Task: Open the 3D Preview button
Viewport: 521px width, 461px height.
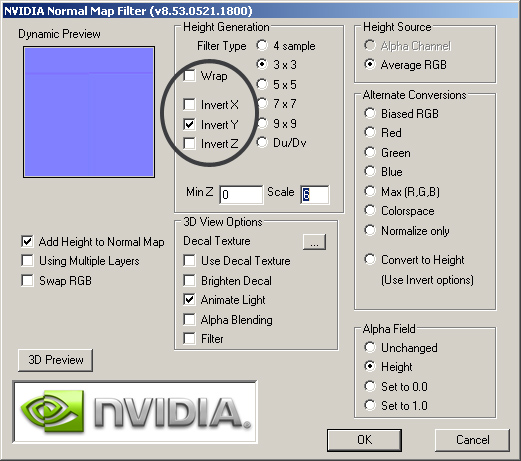Action: pos(55,360)
